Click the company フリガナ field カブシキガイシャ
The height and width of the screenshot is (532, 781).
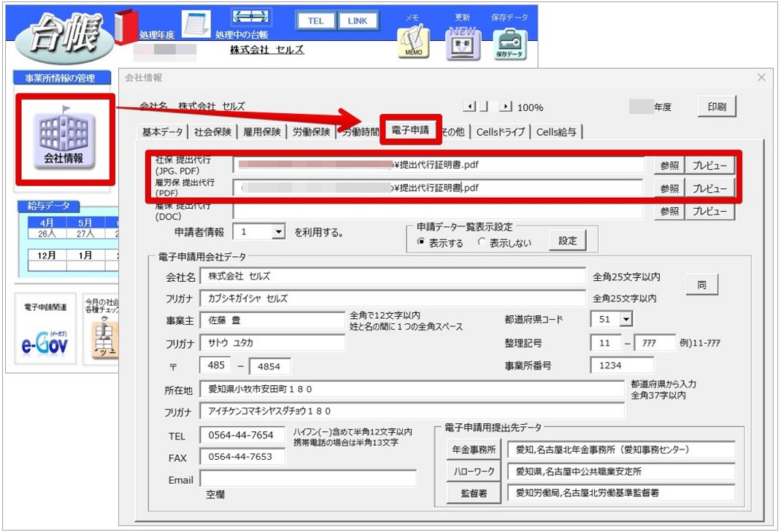393,298
